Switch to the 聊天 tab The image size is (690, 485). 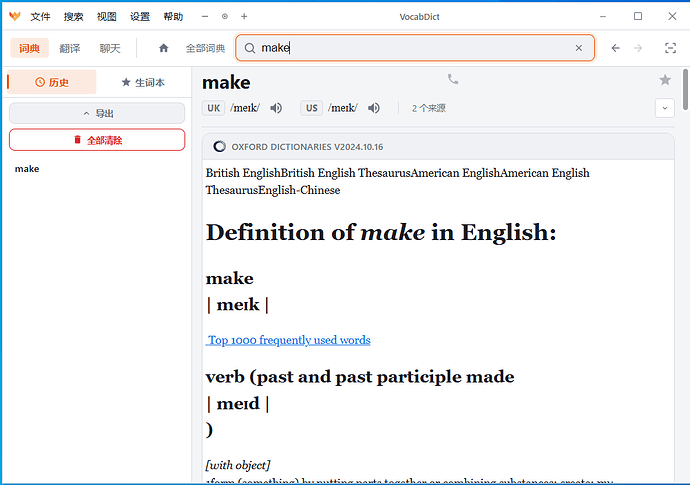(x=110, y=48)
